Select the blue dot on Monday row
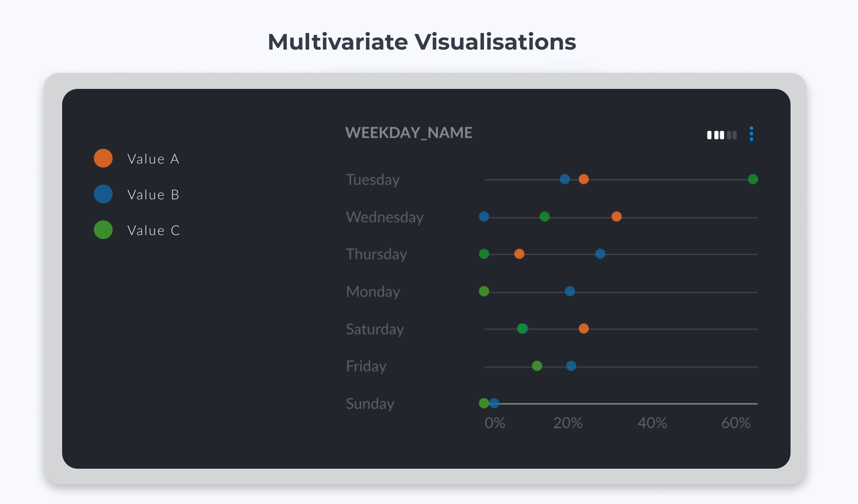 tap(569, 291)
